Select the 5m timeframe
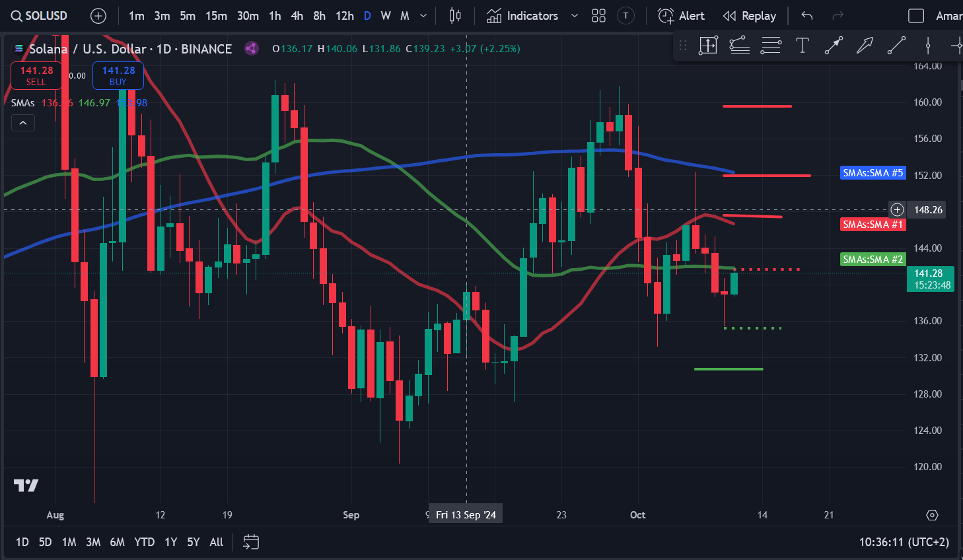Image resolution: width=963 pixels, height=560 pixels. tap(188, 16)
